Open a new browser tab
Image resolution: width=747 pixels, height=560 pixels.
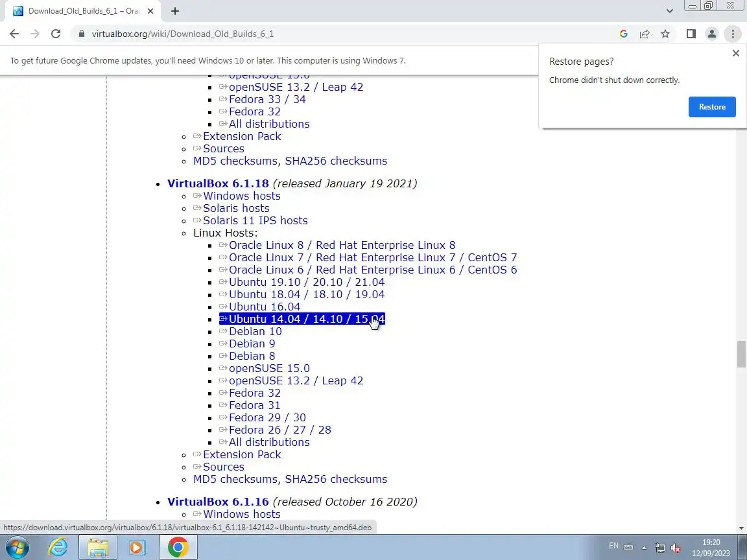(x=175, y=11)
